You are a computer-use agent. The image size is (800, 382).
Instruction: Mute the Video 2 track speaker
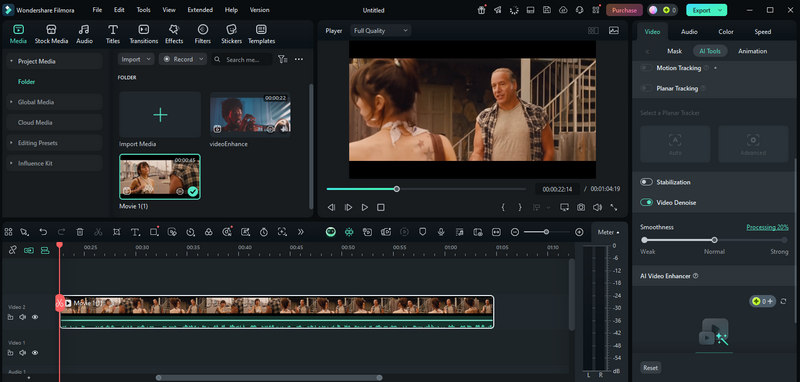(22, 317)
